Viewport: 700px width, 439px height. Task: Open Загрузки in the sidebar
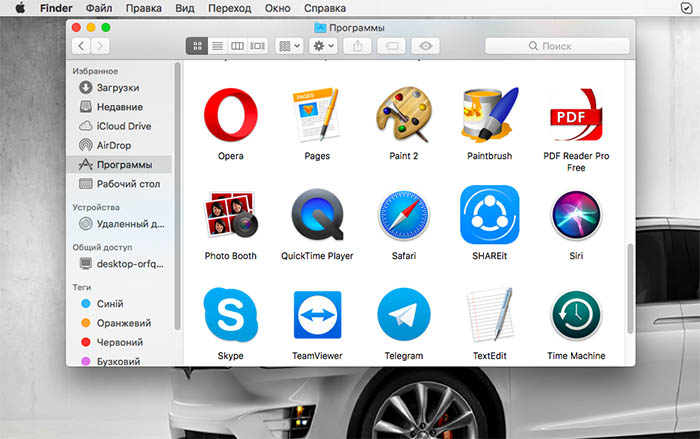coord(118,88)
